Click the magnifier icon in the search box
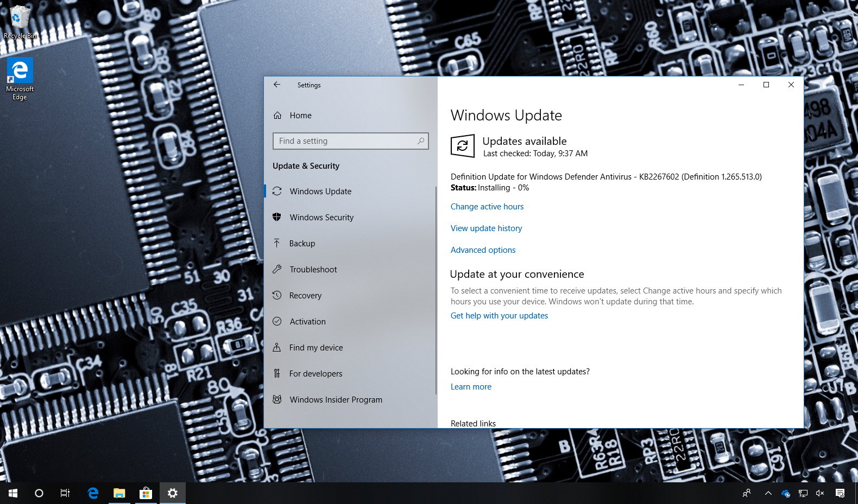858x504 pixels. pyautogui.click(x=421, y=141)
